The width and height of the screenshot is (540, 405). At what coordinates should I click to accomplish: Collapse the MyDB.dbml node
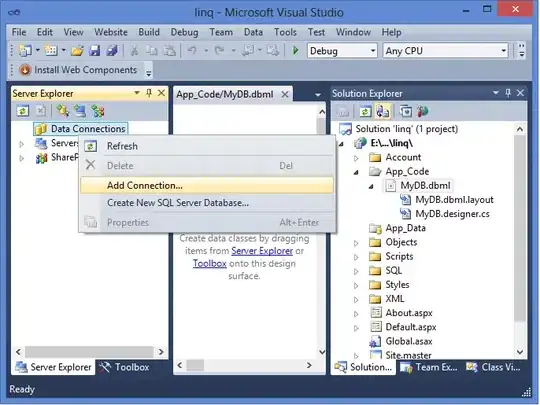(371, 186)
